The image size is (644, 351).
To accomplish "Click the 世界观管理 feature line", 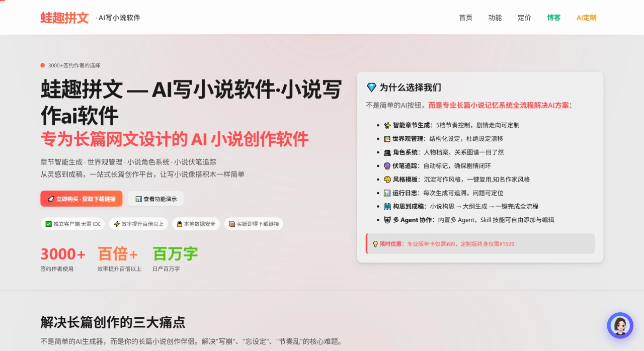I will click(x=443, y=139).
